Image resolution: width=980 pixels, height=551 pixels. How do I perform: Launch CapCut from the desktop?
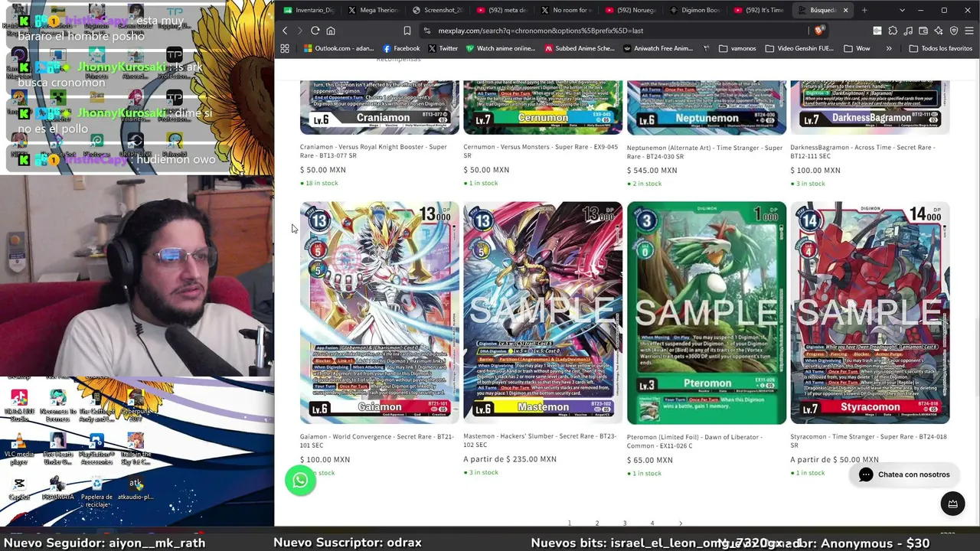[19, 488]
